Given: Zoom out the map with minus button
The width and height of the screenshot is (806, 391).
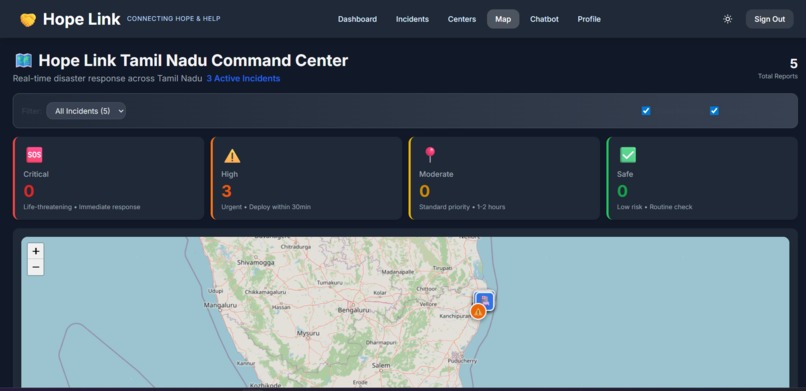Looking at the screenshot, I should pos(35,267).
